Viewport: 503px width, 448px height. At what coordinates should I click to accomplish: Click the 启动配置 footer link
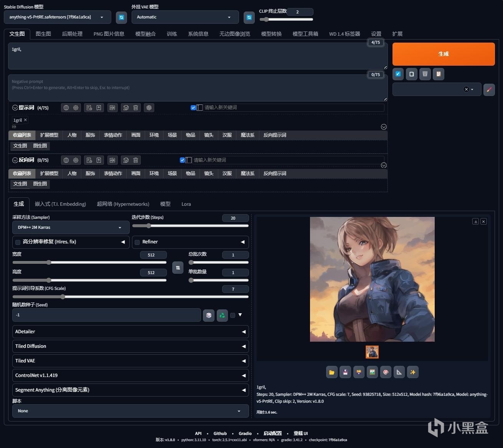pos(272,433)
